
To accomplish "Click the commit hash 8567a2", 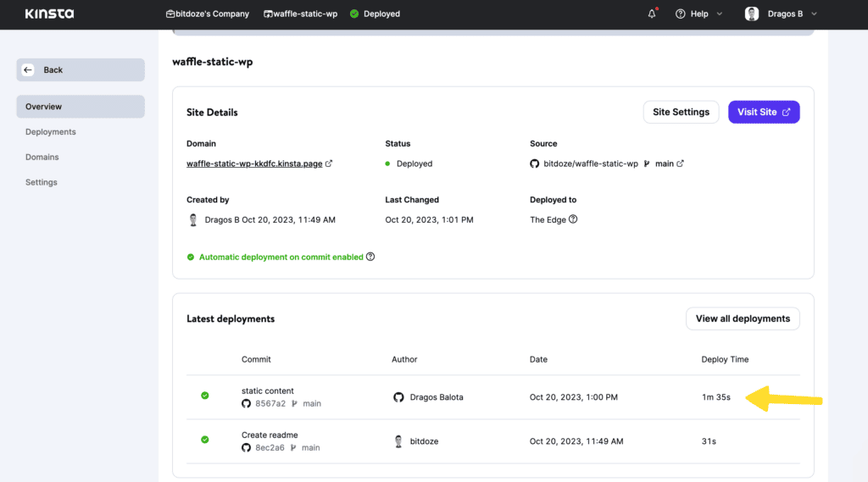I will coord(270,404).
